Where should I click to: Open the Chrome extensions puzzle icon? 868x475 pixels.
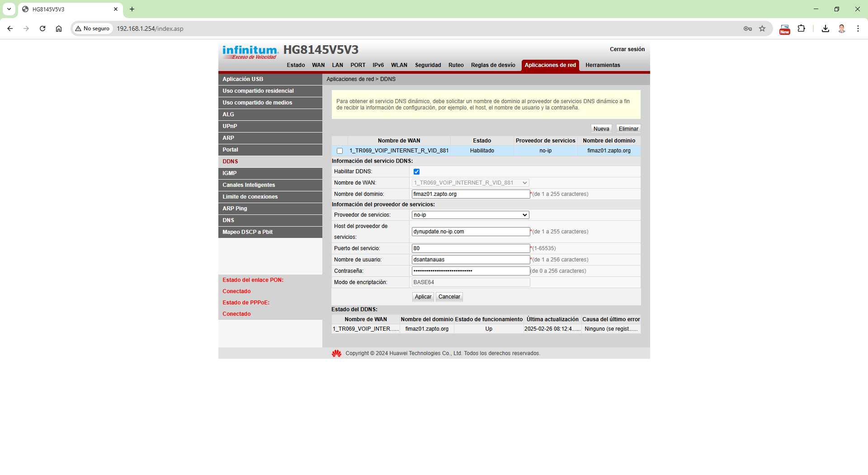point(802,28)
